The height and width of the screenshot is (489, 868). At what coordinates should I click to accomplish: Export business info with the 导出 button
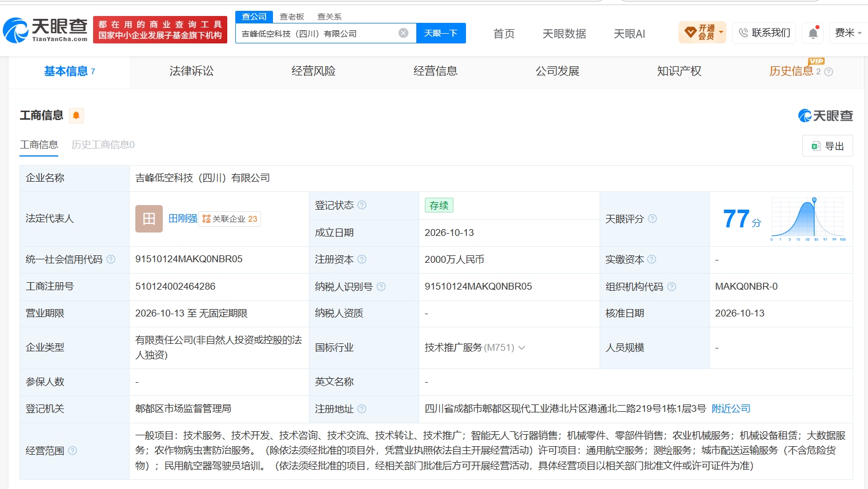point(827,146)
